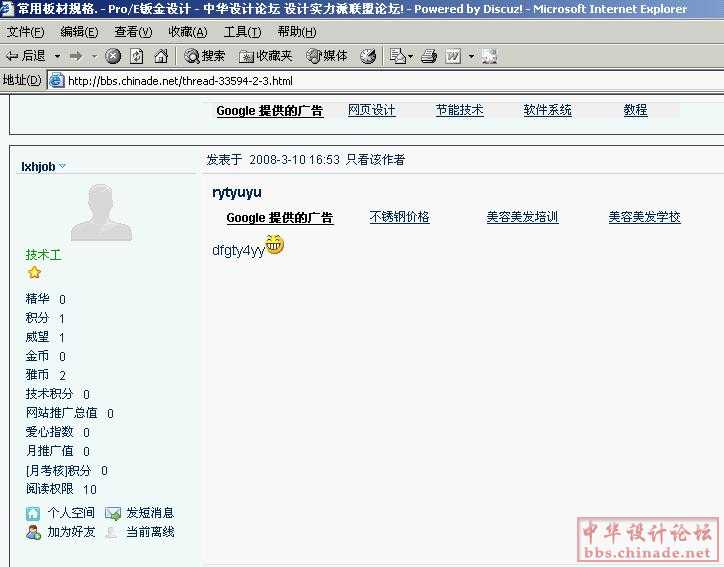Open the lxhjob username dropdown arrow
Screen dimensions: 724x567
pyautogui.click(x=62, y=167)
